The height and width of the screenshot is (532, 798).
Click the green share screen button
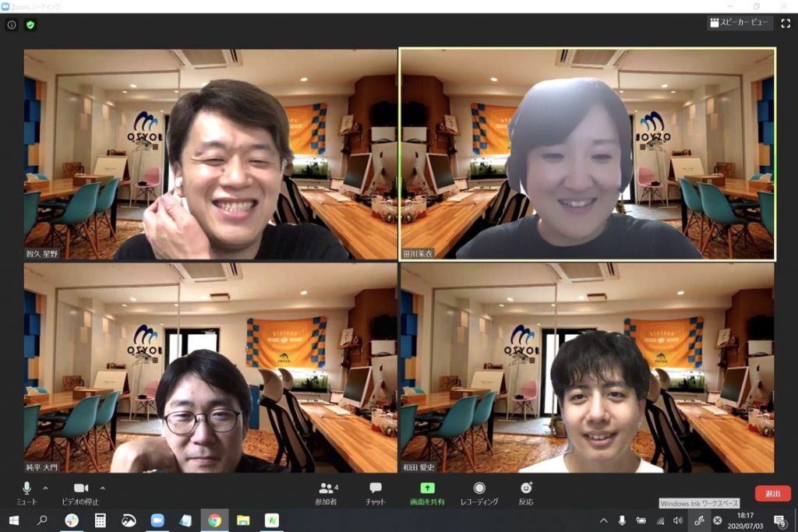point(427,492)
